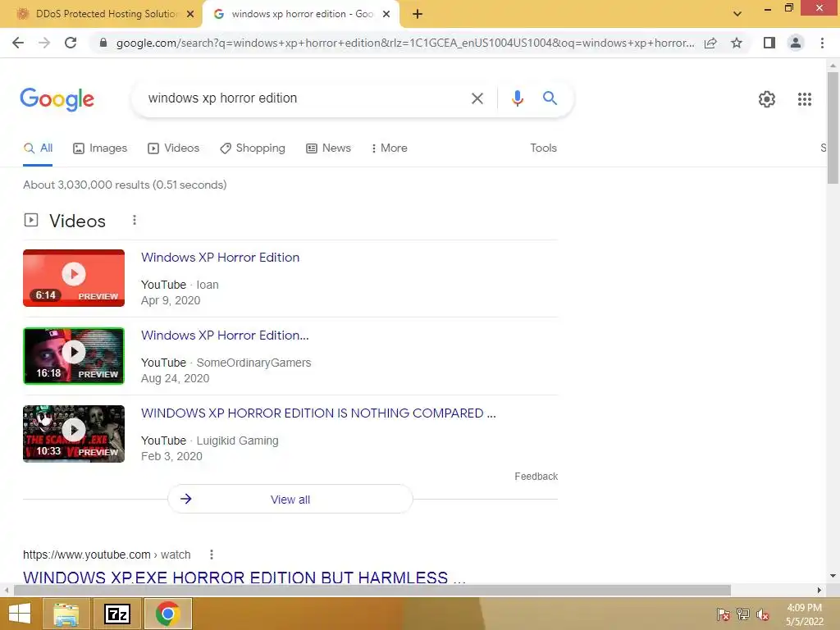Screen dimensions: 840x630
Task: View site info via padlock icon
Action: click(103, 43)
